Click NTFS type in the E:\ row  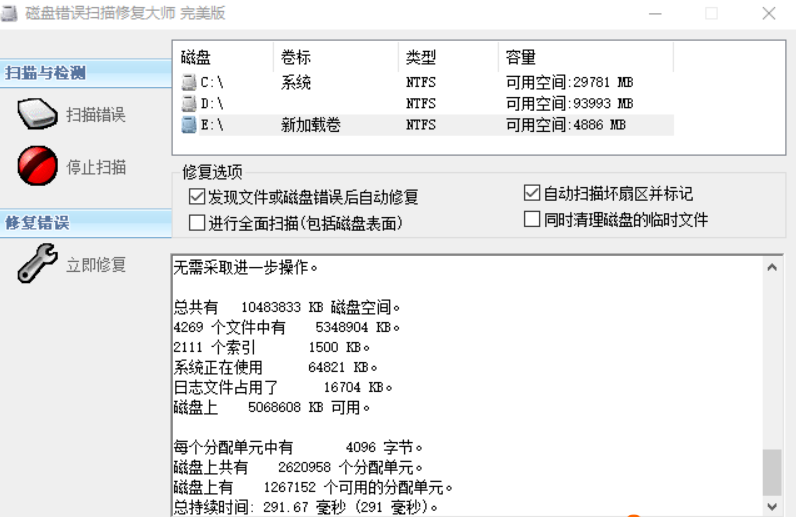coord(420,125)
